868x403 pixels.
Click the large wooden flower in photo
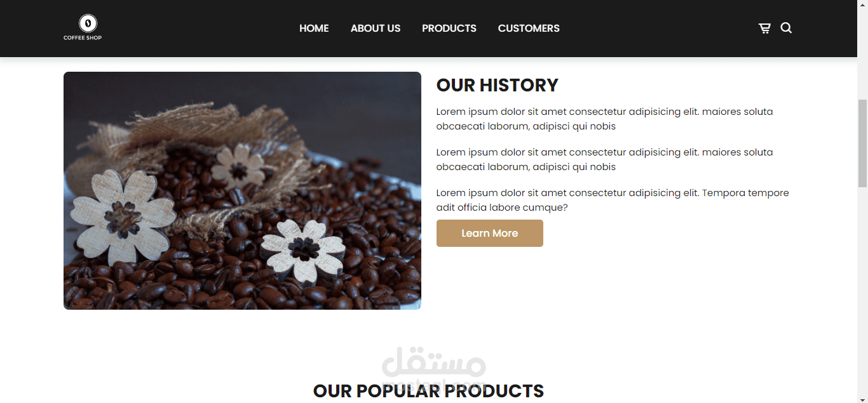tap(123, 217)
